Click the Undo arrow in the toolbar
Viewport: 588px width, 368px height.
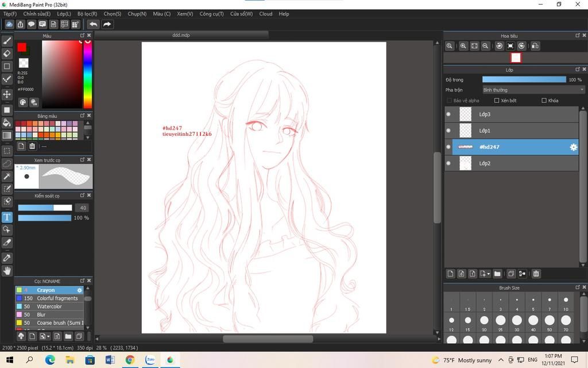[94, 24]
